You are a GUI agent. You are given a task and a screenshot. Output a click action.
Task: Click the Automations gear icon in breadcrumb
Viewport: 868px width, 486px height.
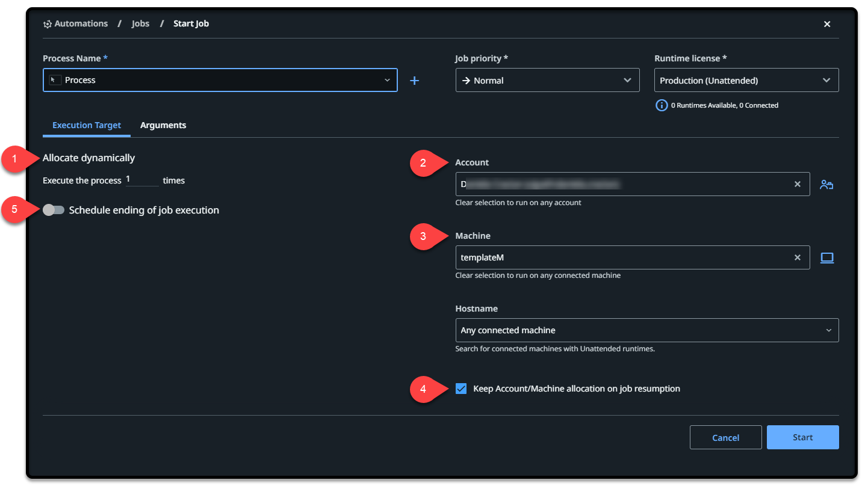48,24
